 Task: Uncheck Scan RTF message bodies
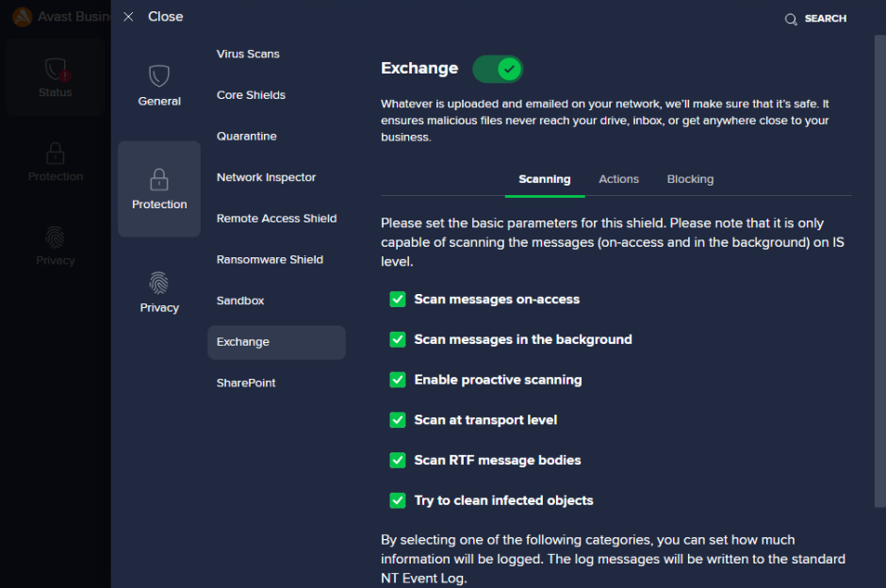[397, 460]
